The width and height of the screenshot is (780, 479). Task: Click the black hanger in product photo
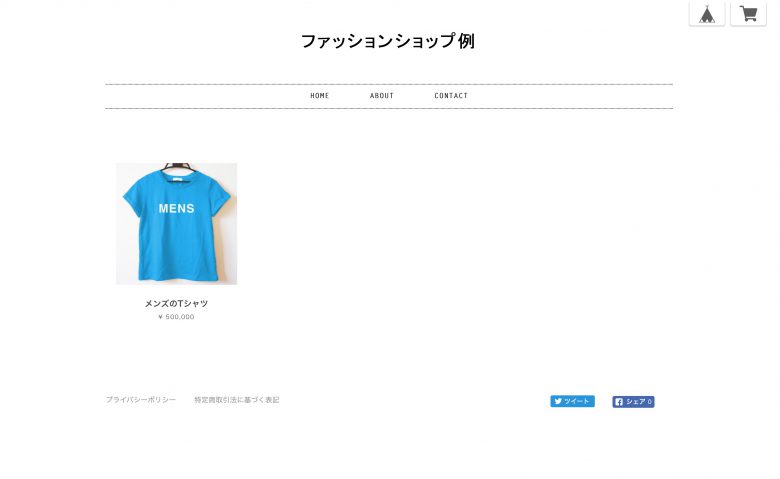tap(177, 168)
